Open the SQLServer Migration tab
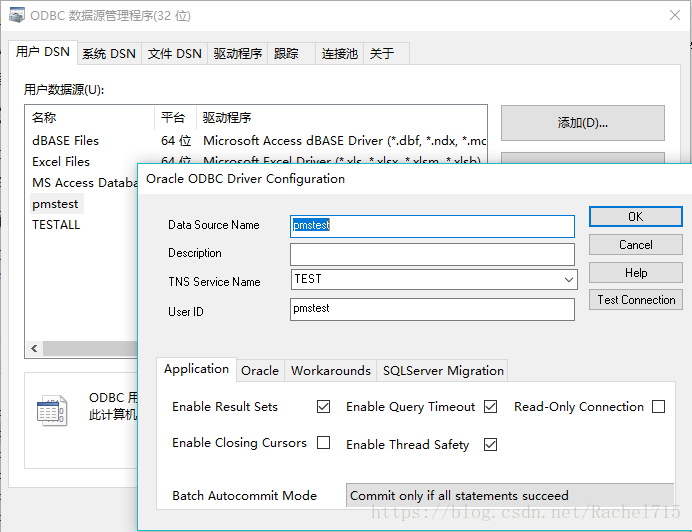Screen dimensions: 692x532 (x=443, y=370)
